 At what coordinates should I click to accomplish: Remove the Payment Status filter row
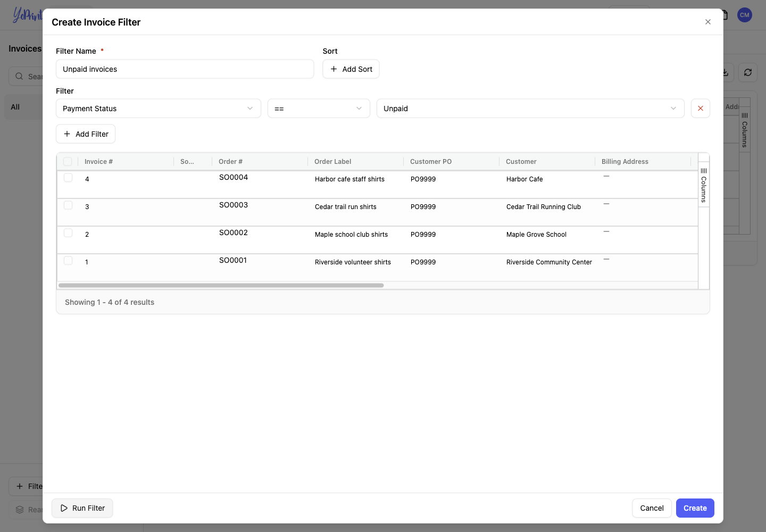(x=701, y=109)
